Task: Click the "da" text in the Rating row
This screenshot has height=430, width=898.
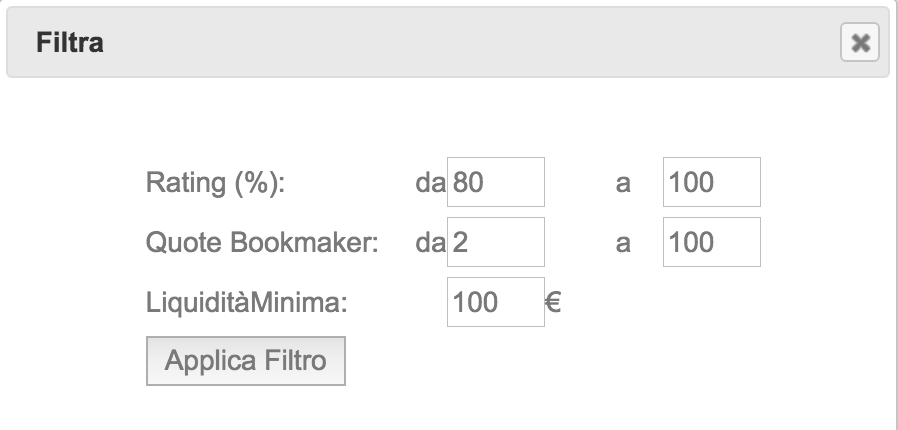Action: point(430,184)
